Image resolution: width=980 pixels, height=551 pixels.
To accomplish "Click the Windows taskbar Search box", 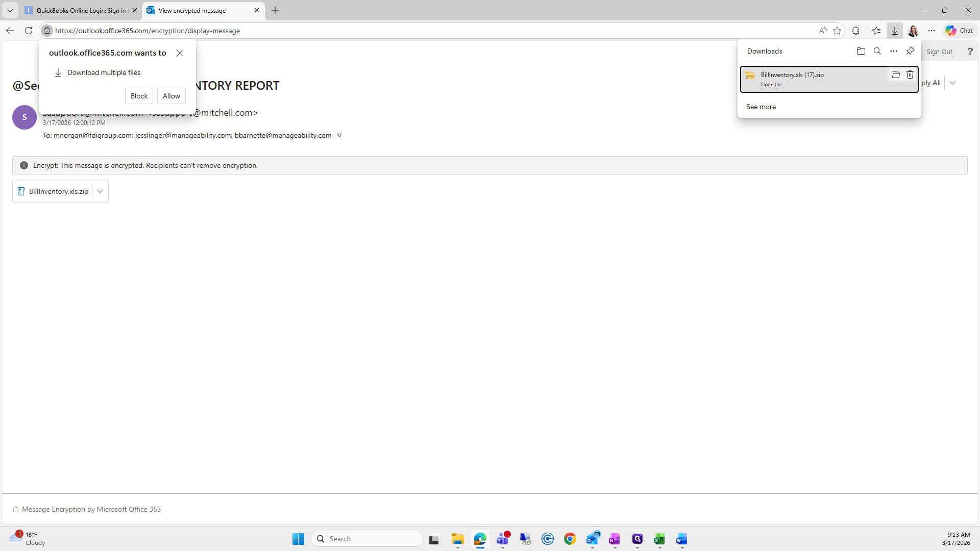I will pyautogui.click(x=367, y=539).
